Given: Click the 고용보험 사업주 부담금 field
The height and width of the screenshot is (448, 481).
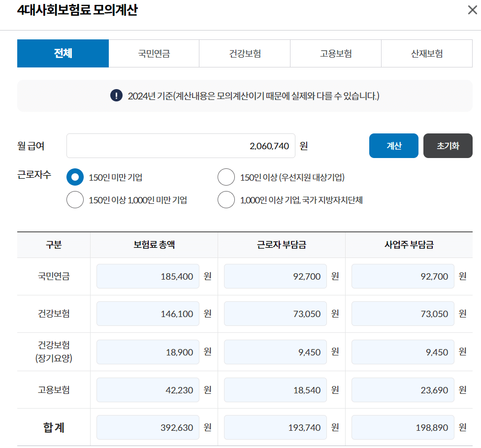Looking at the screenshot, I should point(402,389).
